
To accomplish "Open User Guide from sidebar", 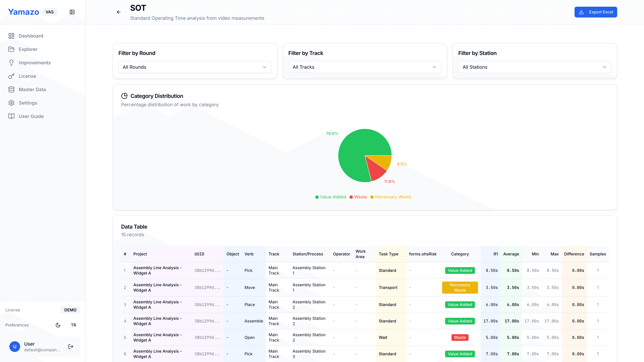I will click(31, 116).
